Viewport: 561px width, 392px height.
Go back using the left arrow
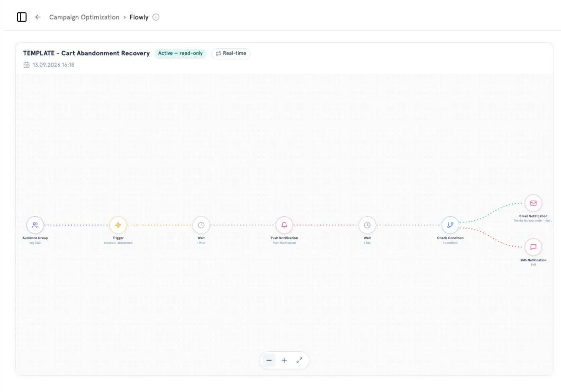point(37,17)
